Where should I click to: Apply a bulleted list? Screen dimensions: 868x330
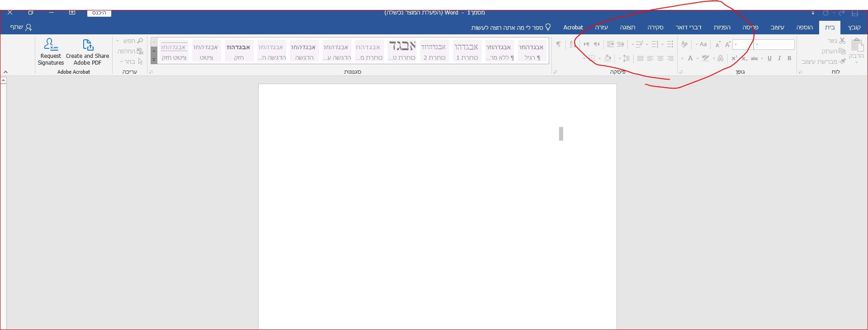click(670, 44)
